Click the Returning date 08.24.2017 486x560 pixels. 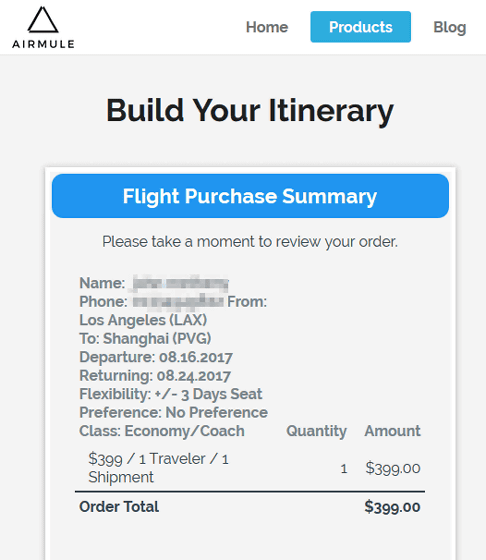[x=194, y=376]
